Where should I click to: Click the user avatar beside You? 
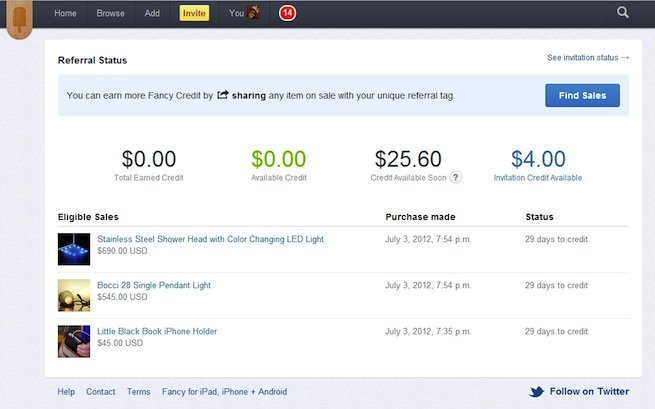[x=255, y=13]
